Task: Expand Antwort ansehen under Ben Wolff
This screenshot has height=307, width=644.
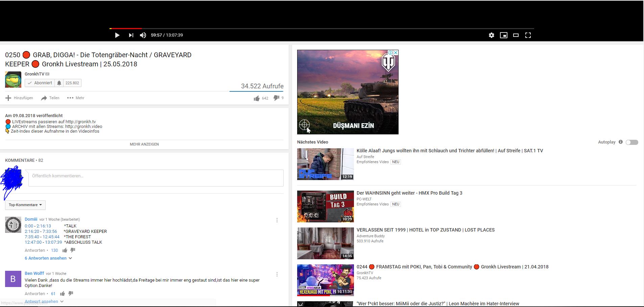Action: [x=44, y=302]
